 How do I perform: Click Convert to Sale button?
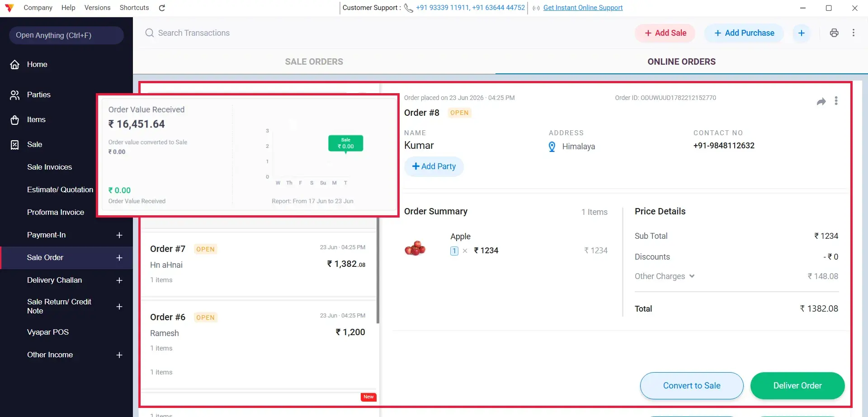pyautogui.click(x=692, y=386)
